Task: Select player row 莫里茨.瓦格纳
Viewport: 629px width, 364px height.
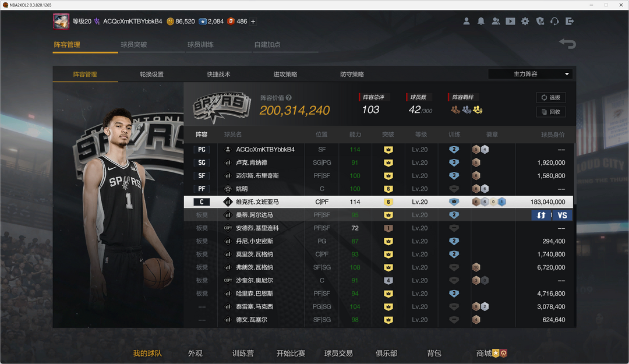Action: [379, 254]
